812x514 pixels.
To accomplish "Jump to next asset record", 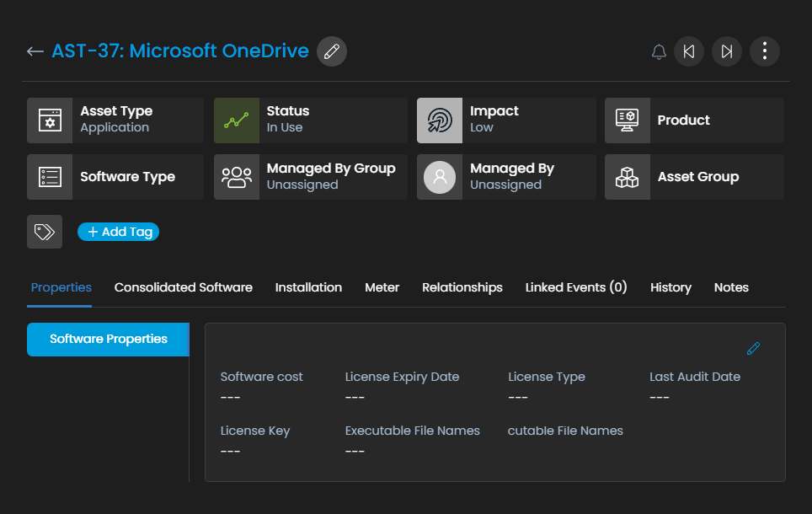I will pyautogui.click(x=727, y=51).
